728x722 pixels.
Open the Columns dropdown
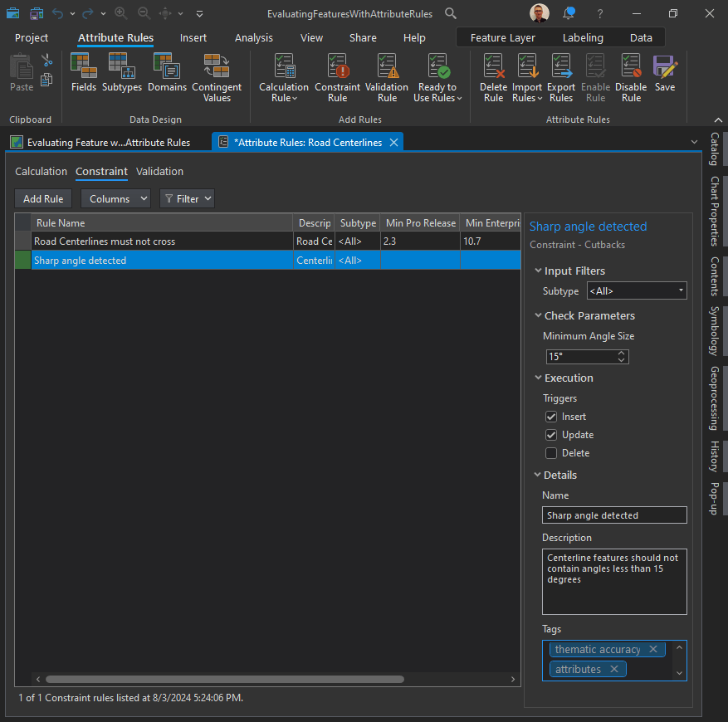pos(115,199)
